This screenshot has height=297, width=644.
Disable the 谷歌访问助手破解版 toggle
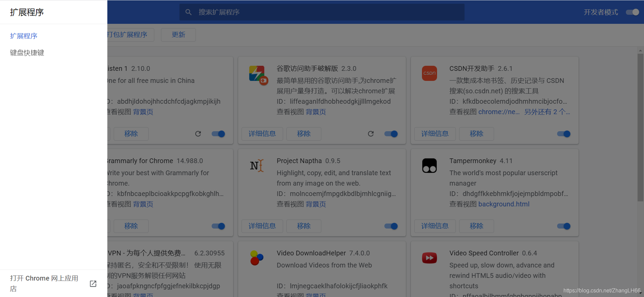tap(391, 134)
